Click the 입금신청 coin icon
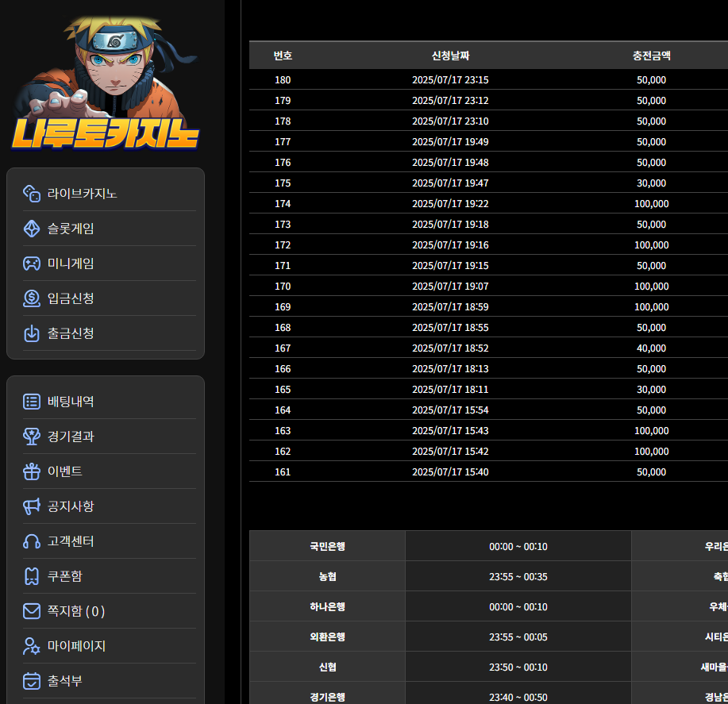The width and height of the screenshot is (728, 704). tap(32, 298)
